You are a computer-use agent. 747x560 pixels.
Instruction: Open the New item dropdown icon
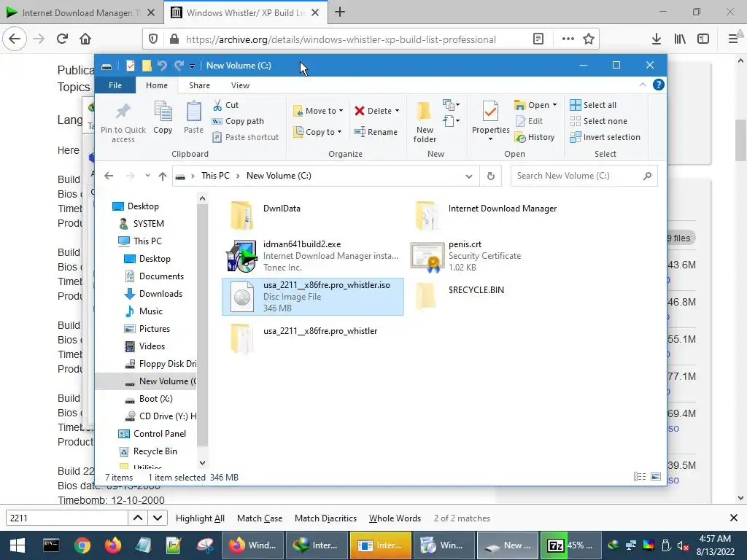point(451,105)
